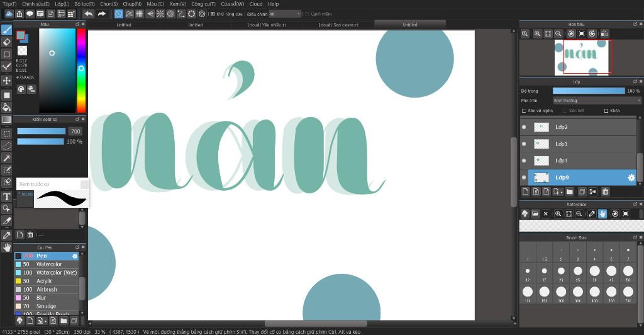Click inside the saturation-value color picker square
This screenshot has height=335, width=644.
click(x=57, y=71)
